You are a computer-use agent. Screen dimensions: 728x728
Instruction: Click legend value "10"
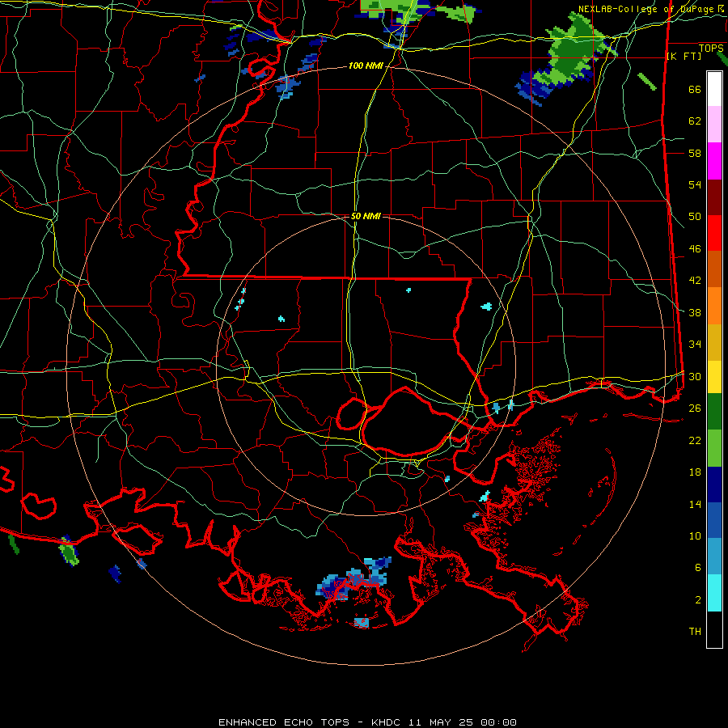tap(695, 535)
